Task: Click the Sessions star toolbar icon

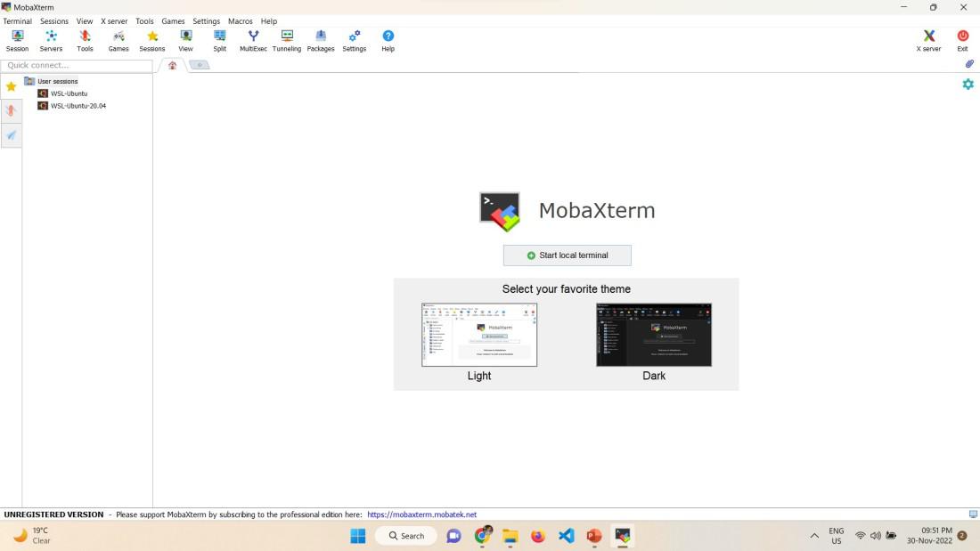Action: click(x=152, y=41)
